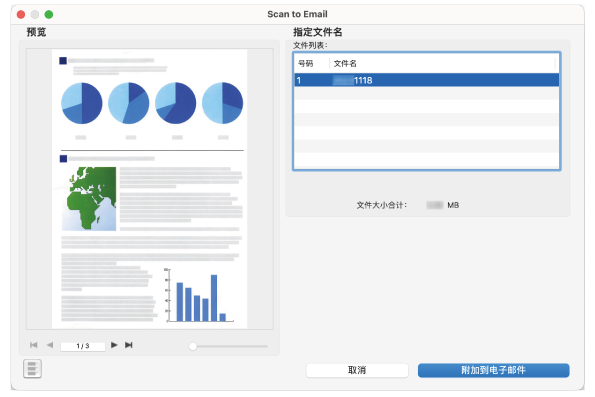Adjust the preview zoom slider handle

point(193,346)
